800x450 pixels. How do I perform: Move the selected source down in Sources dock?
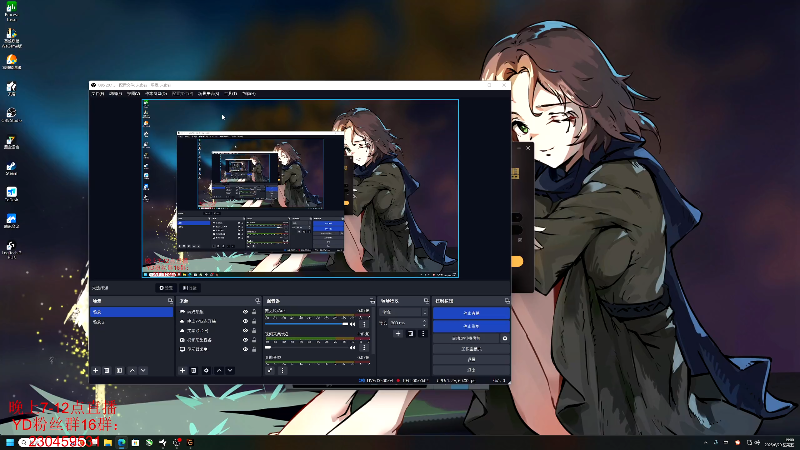[230, 370]
